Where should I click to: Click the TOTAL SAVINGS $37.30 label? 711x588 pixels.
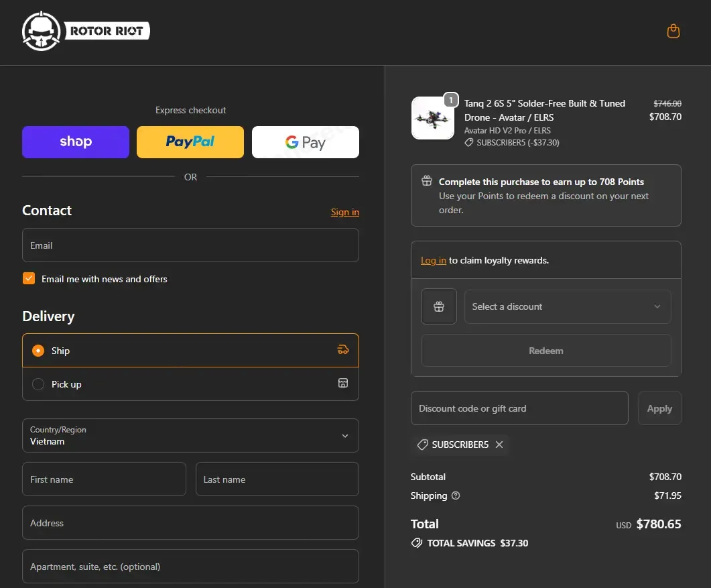(x=478, y=543)
